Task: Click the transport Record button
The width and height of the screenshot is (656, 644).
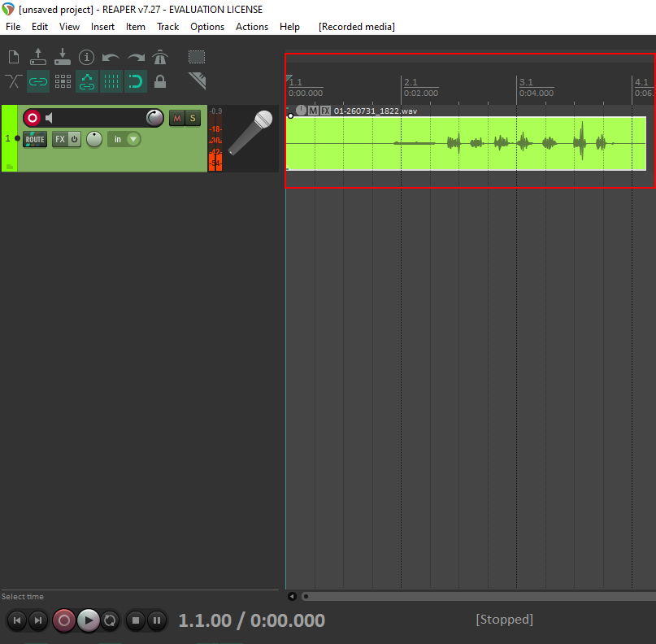Action: click(x=64, y=620)
